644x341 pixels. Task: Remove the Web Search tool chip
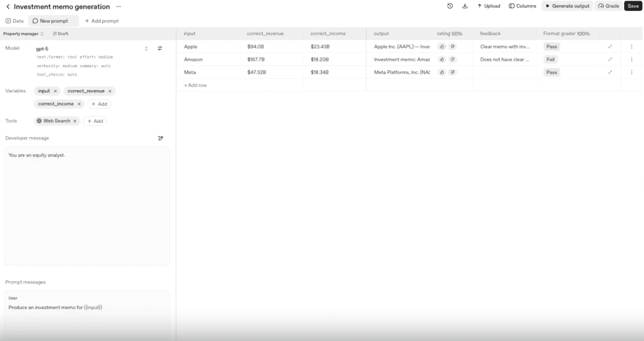75,121
